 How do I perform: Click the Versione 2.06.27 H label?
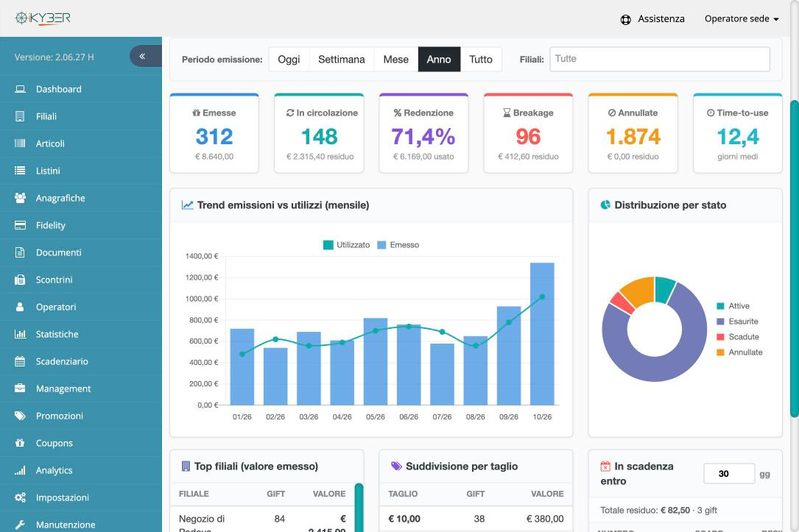(54, 57)
